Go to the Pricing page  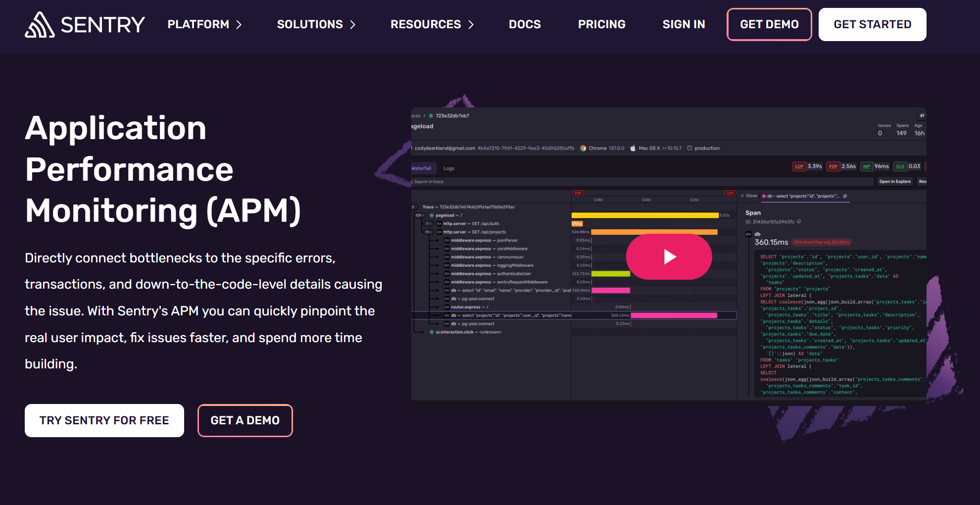[x=601, y=24]
